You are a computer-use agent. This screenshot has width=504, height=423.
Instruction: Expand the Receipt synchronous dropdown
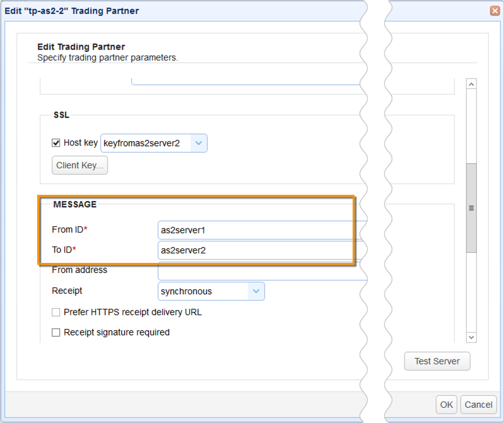click(256, 291)
